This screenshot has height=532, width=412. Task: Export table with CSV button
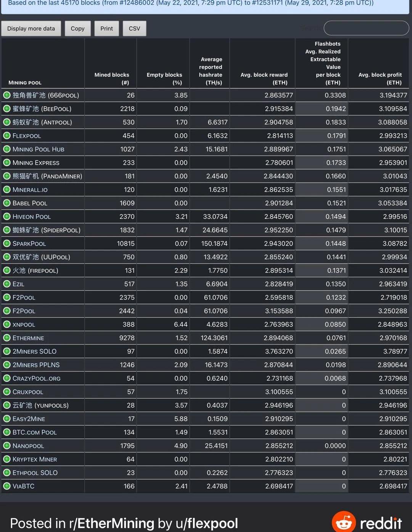tap(134, 29)
